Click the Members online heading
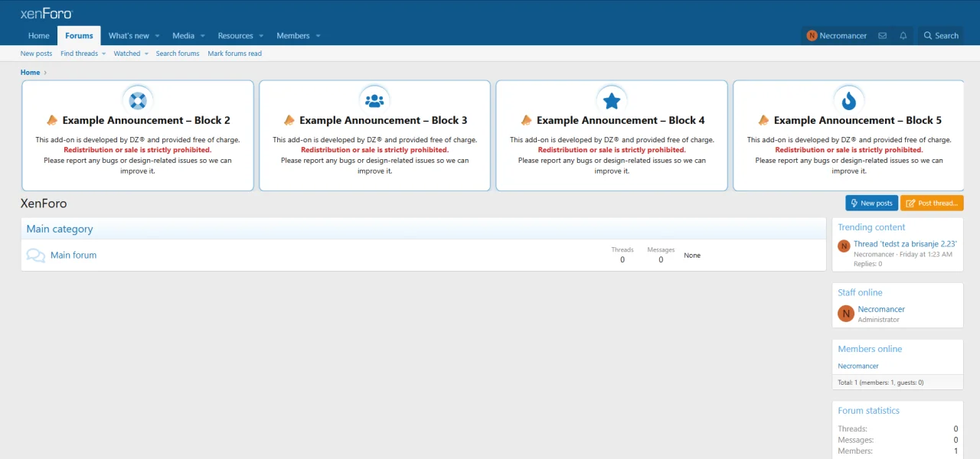 click(x=870, y=349)
